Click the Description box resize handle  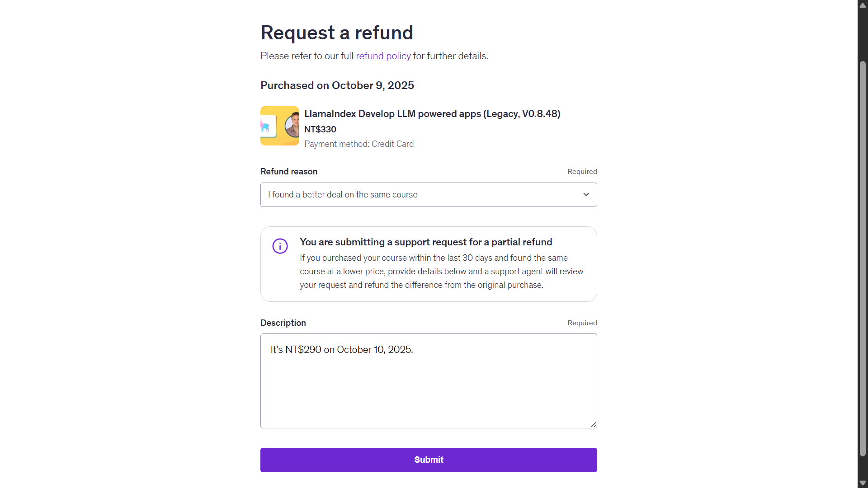click(594, 425)
